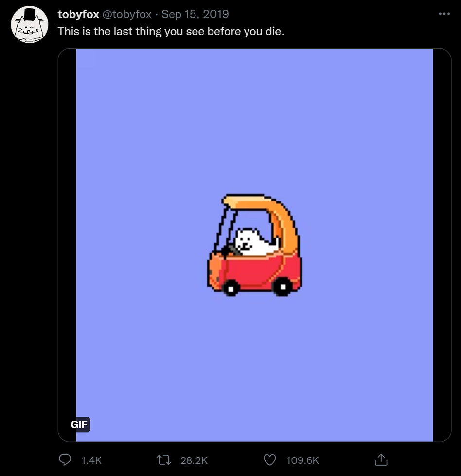
Task: Click the front wheel of the red car
Action: 231,289
